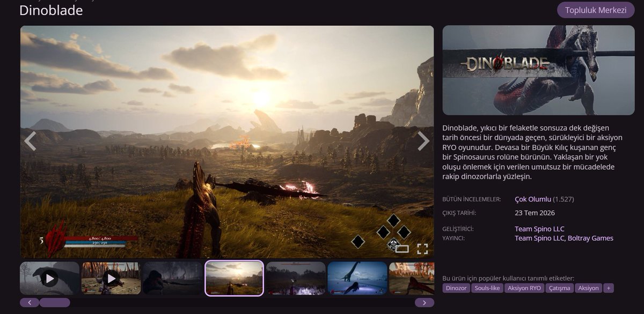Select the standalone Aksiyon tag
The image size is (644, 314).
click(x=589, y=288)
